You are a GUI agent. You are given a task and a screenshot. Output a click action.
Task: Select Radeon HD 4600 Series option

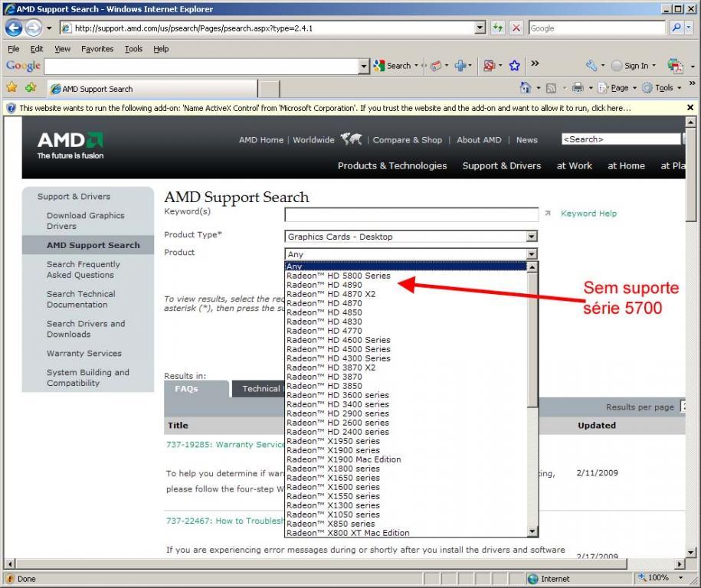tap(406, 340)
